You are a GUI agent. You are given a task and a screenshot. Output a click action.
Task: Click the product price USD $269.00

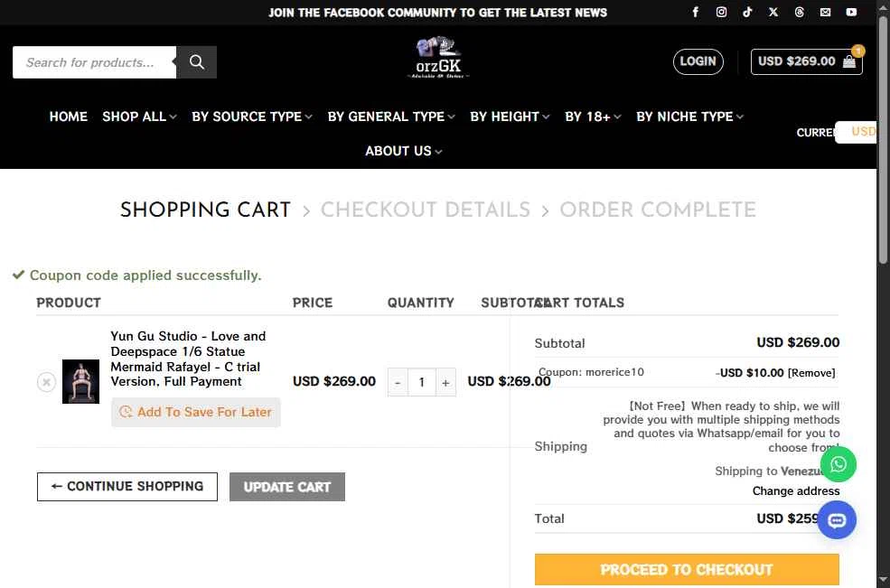coord(334,381)
